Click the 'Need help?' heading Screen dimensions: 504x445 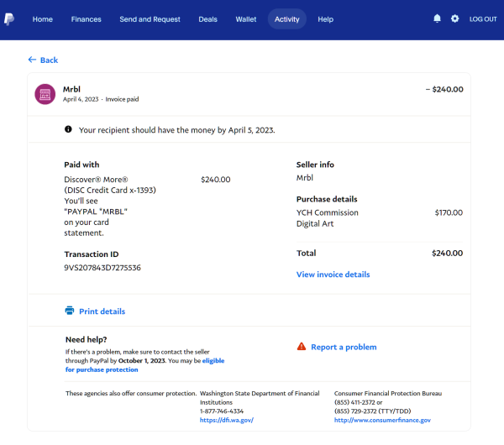pyautogui.click(x=87, y=339)
